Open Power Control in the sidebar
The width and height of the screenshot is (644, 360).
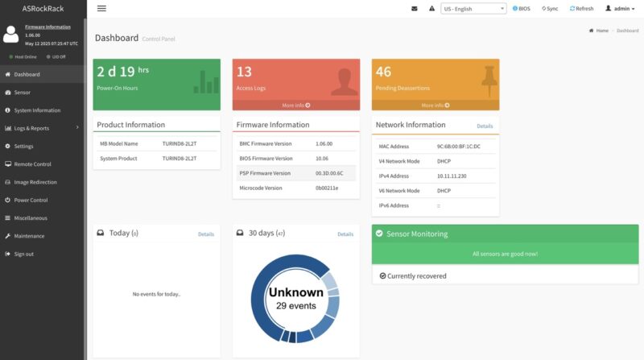tap(43, 201)
